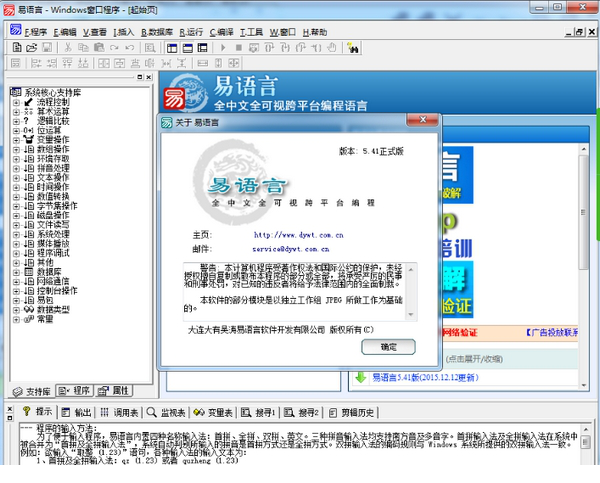Toggle float on the support library panel
600x483 pixels.
(x=140, y=77)
